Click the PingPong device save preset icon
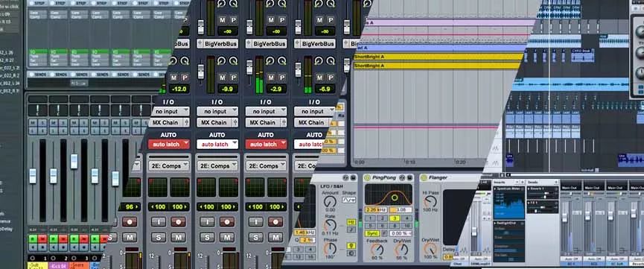The height and width of the screenshot is (269, 644). [x=409, y=177]
